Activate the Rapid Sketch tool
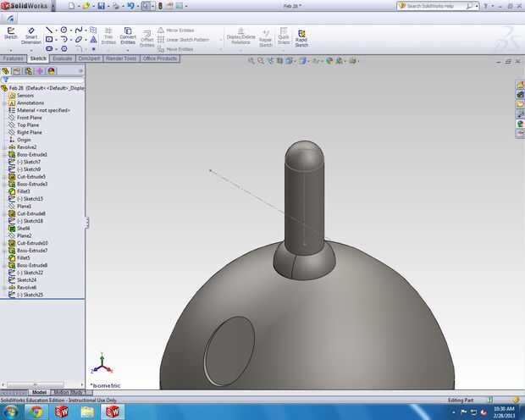525x420 pixels. 301,36
